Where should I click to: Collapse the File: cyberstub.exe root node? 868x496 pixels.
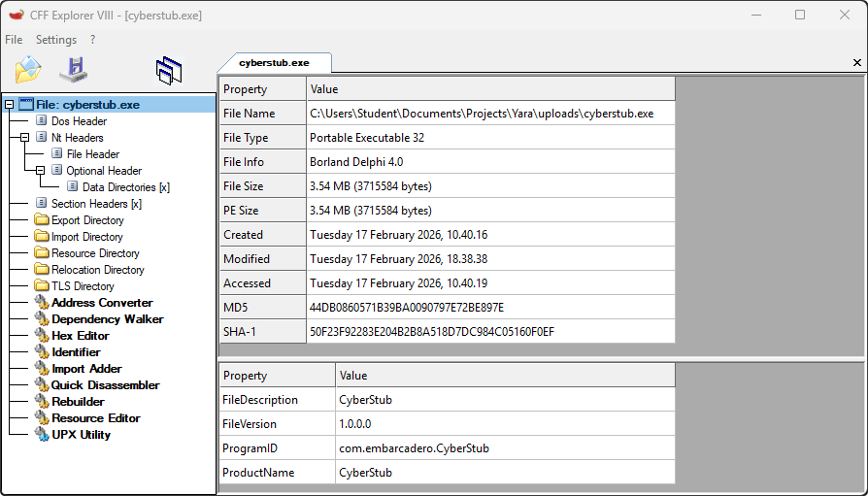click(x=10, y=105)
